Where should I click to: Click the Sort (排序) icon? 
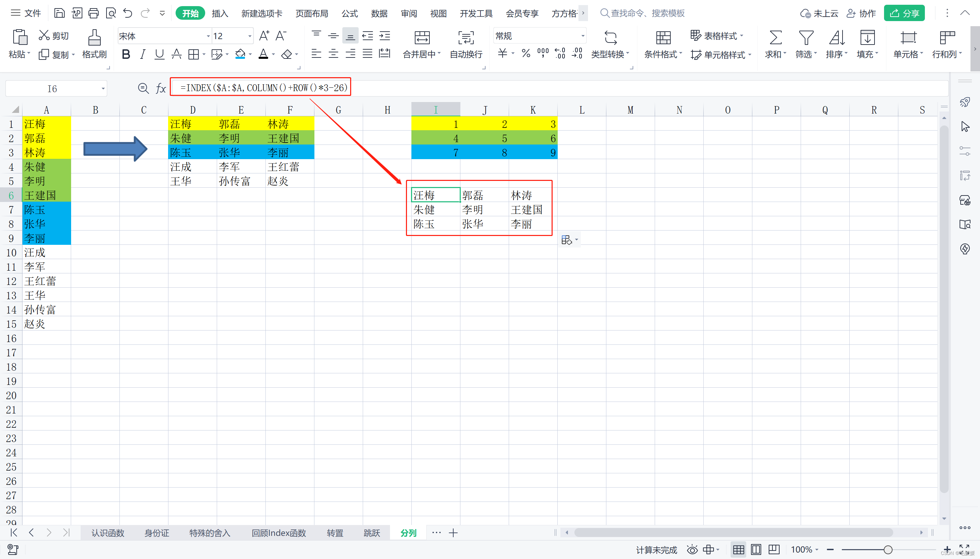tap(837, 38)
